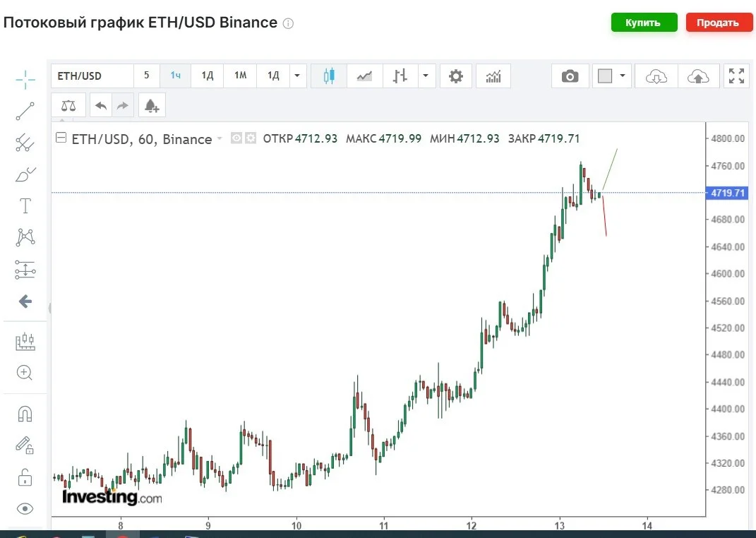
Task: Toggle fullscreen chart mode
Action: 736,76
